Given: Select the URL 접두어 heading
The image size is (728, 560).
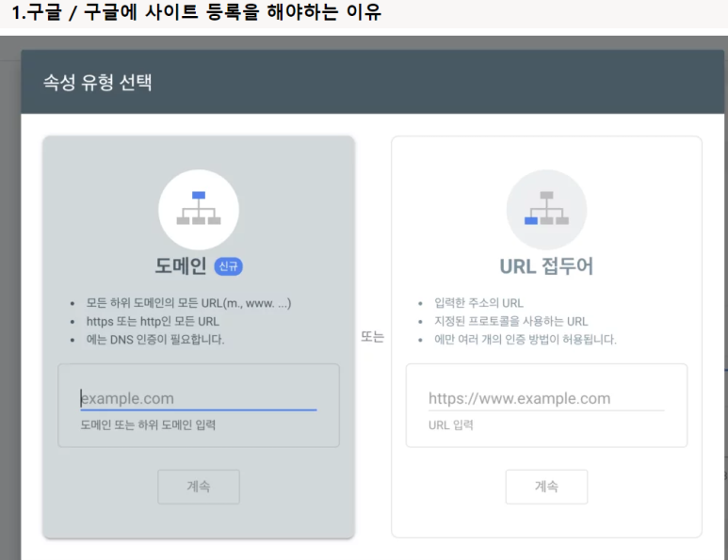Looking at the screenshot, I should pyautogui.click(x=546, y=266).
